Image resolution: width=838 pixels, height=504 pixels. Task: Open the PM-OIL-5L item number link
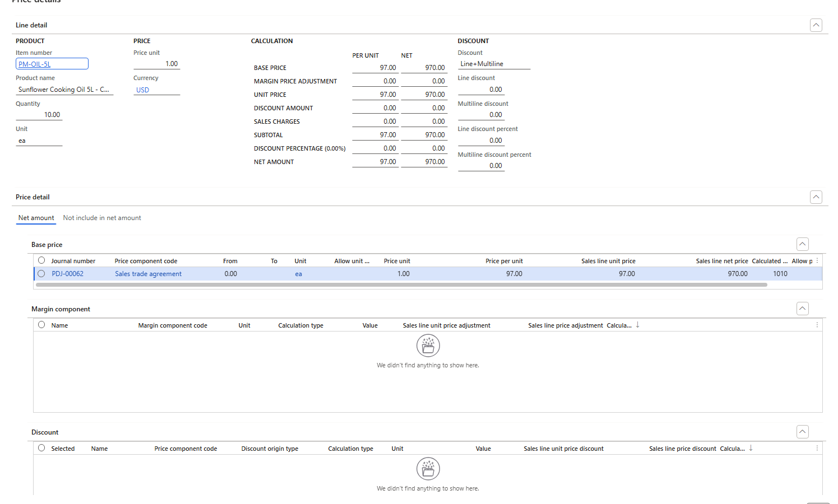35,64
